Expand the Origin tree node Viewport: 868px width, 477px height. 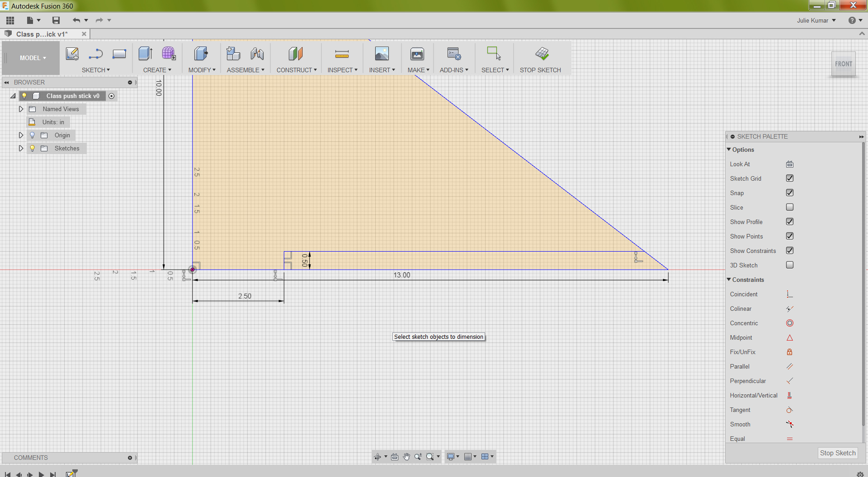21,135
